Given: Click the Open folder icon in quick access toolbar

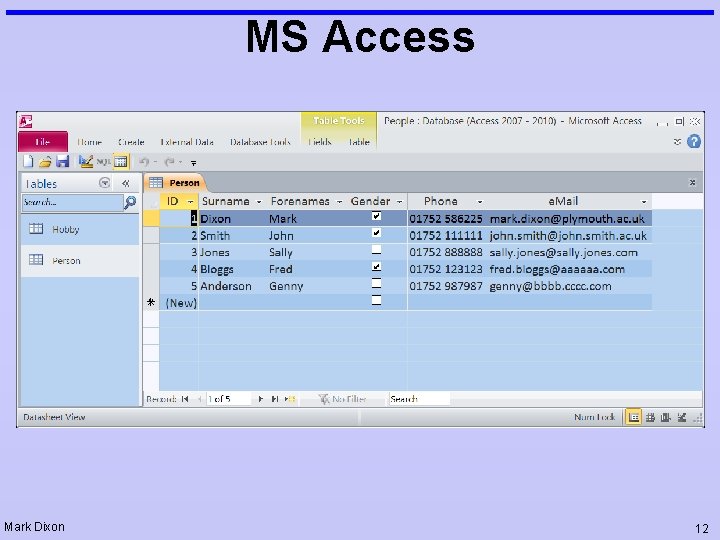Looking at the screenshot, I should [x=45, y=161].
